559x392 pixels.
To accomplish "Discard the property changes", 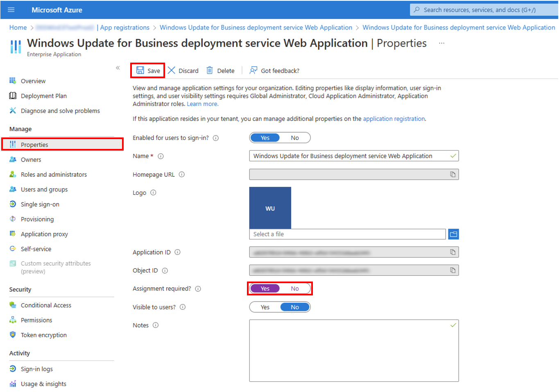I will pyautogui.click(x=183, y=70).
